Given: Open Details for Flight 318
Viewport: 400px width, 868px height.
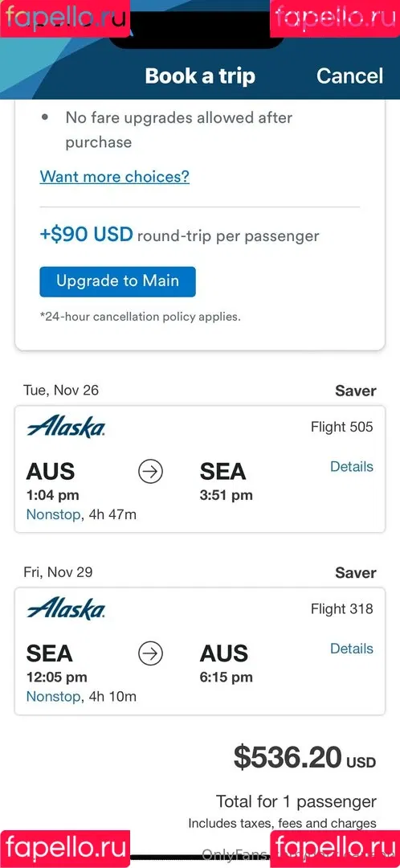Looking at the screenshot, I should click(352, 649).
